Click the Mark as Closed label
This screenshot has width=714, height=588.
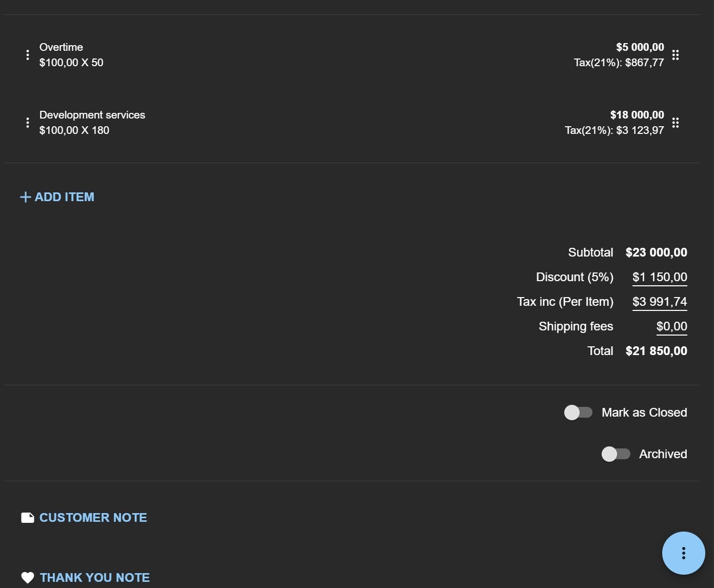tap(644, 413)
